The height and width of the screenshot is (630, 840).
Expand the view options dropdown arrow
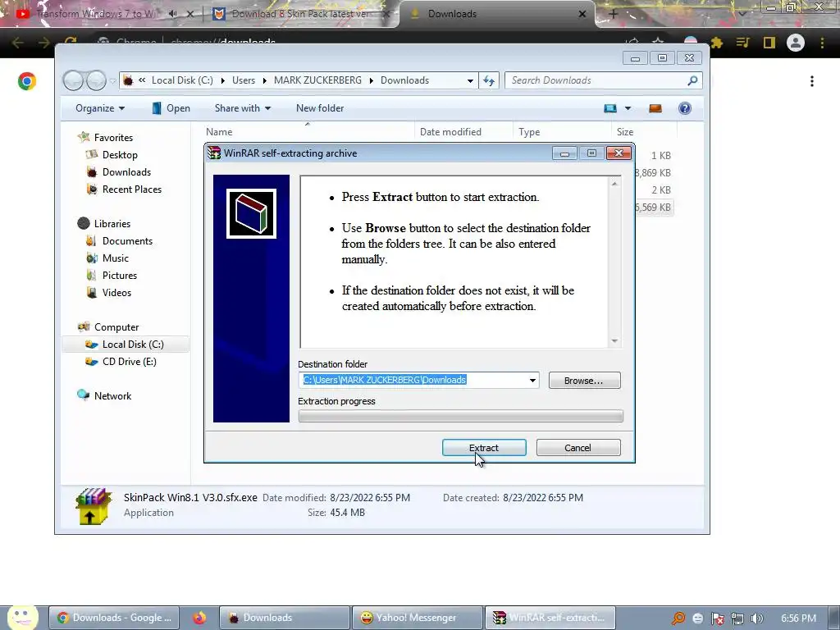(x=628, y=109)
